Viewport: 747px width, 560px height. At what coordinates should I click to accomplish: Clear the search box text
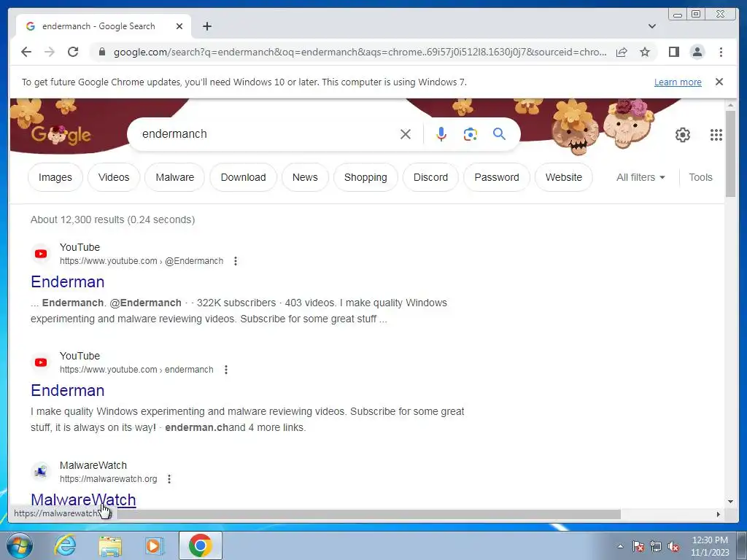[x=406, y=134]
